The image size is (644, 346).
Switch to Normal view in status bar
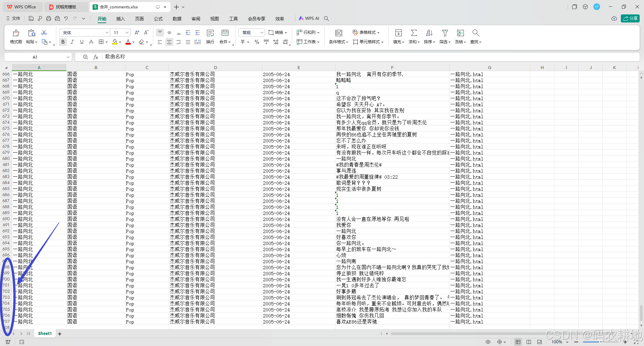pos(518,342)
